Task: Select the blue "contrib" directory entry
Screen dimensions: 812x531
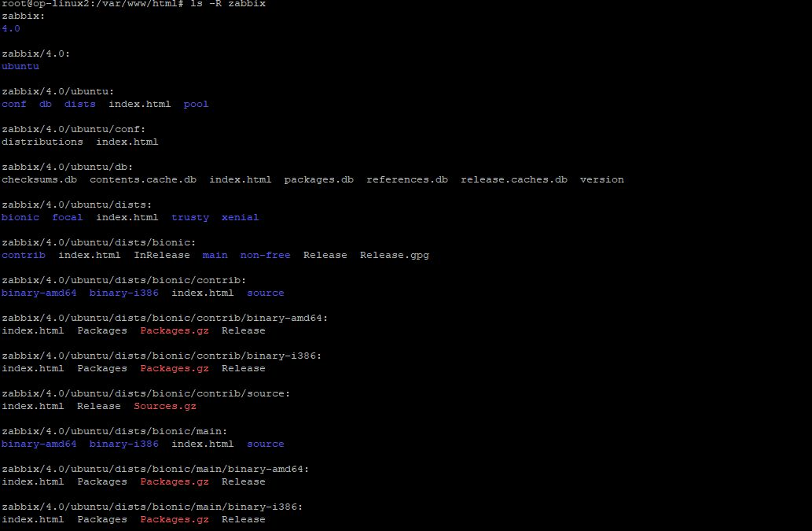Action: tap(24, 256)
